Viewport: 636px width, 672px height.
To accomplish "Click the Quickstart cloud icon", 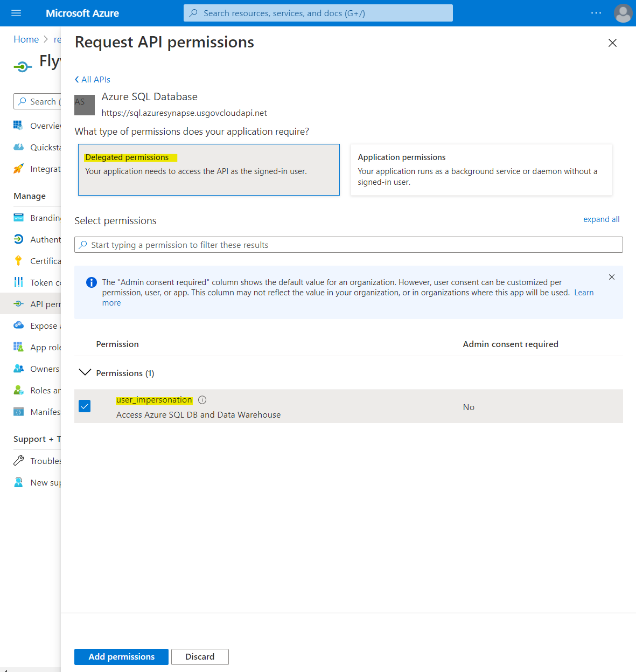I will tap(18, 147).
